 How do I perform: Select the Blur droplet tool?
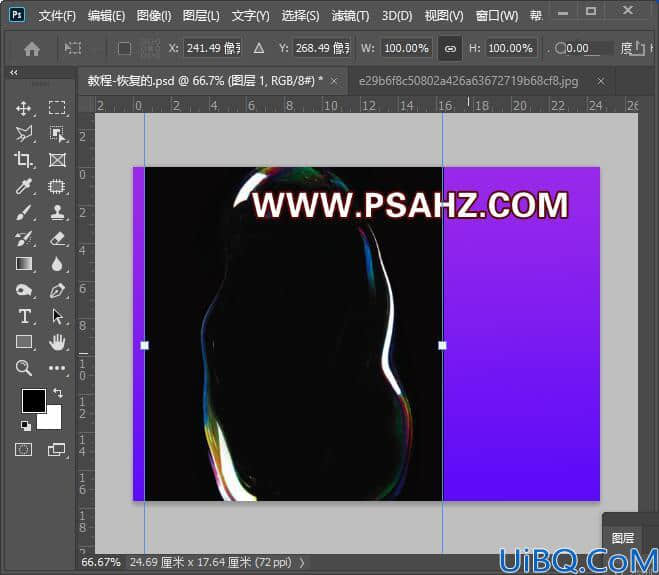click(x=57, y=264)
